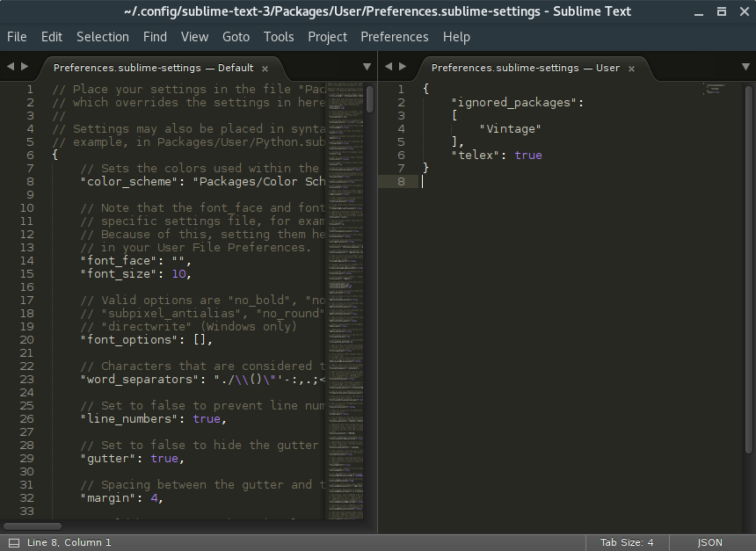The image size is (756, 551).
Task: Close the User preferences tab
Action: [x=630, y=68]
